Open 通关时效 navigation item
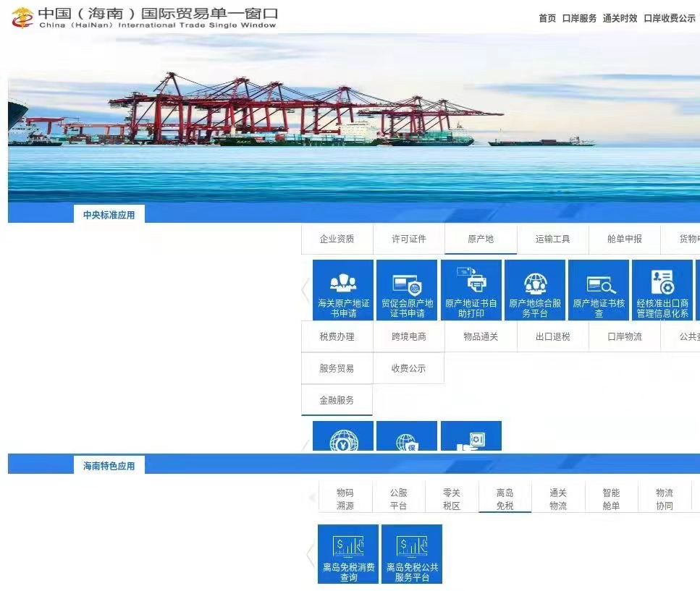The width and height of the screenshot is (700, 591). pos(620,18)
